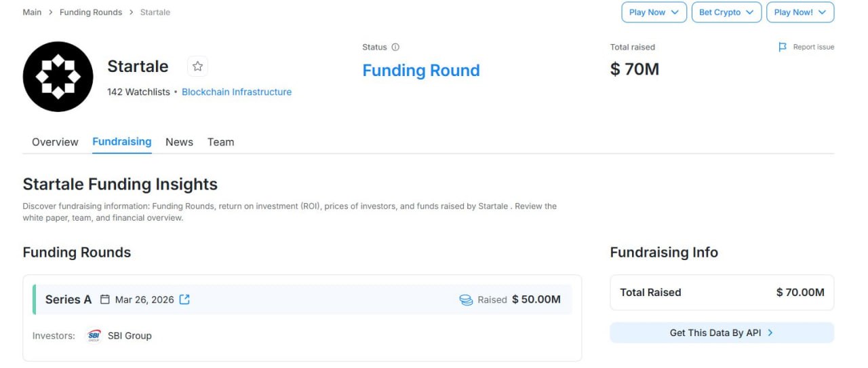Screen dimensions: 868x368
Task: Click the coins icon next to Raised
Action: [x=466, y=299]
